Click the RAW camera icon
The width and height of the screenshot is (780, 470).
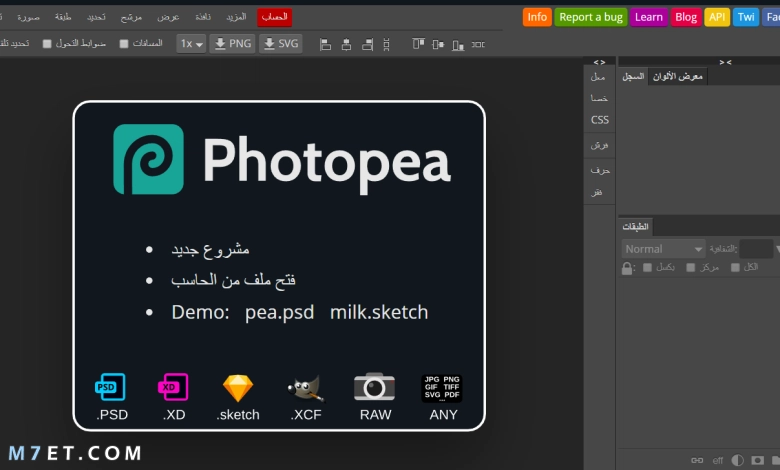pos(375,386)
